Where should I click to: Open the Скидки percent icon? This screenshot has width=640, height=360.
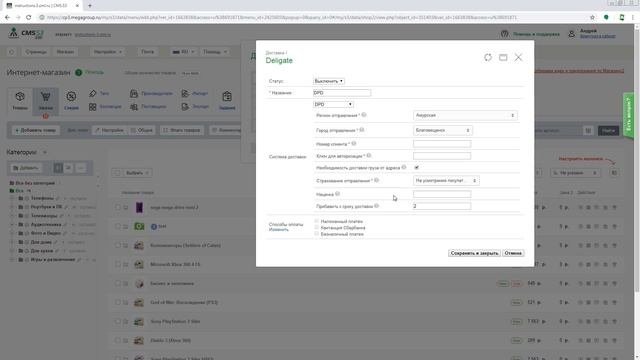click(71, 97)
